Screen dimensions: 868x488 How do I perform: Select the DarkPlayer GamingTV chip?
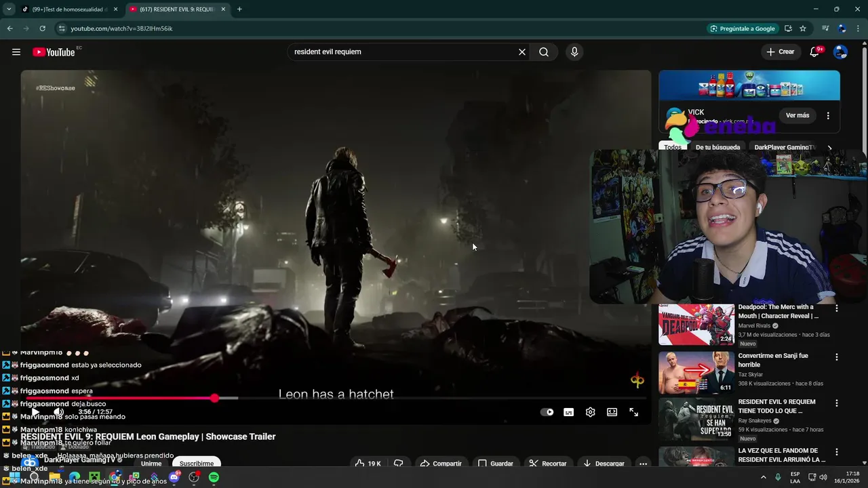(x=785, y=147)
